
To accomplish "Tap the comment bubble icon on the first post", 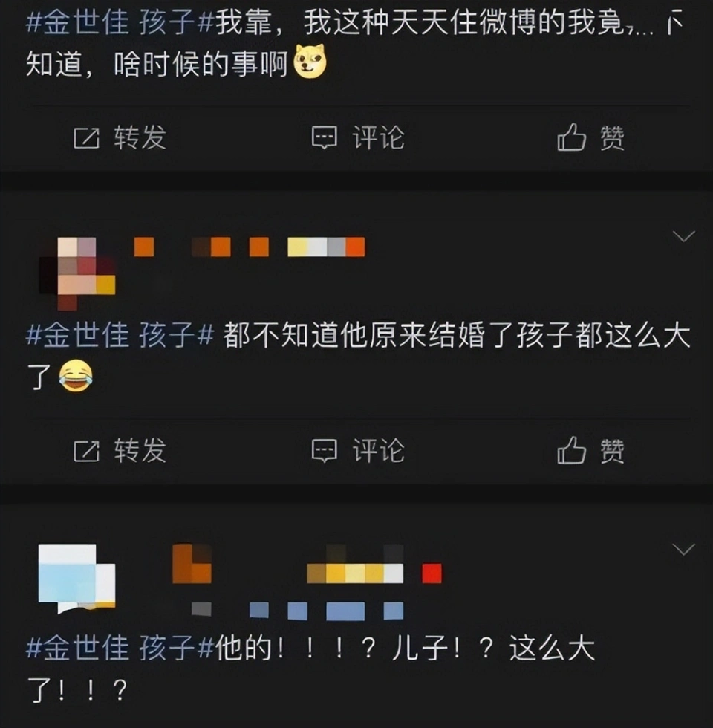I will (324, 138).
